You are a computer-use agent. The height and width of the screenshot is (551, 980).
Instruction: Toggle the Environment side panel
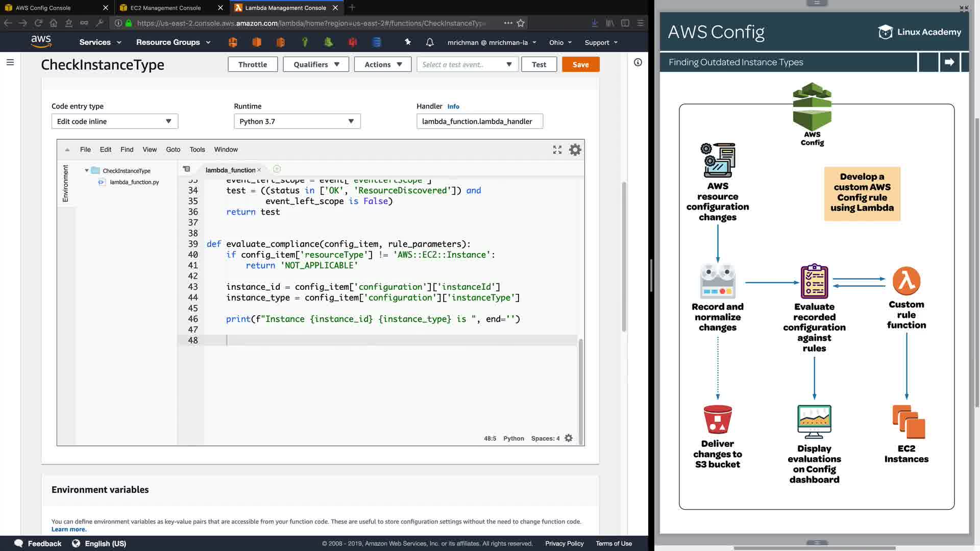point(65,184)
